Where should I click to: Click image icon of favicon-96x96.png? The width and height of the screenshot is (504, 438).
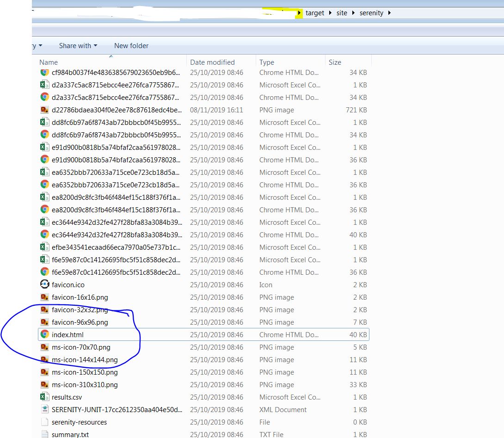click(45, 322)
